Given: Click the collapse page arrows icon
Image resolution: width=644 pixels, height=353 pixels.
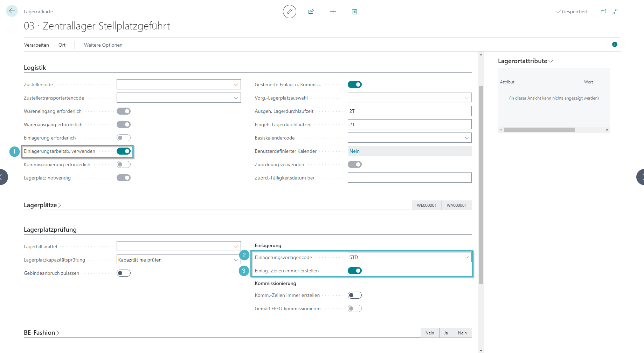Looking at the screenshot, I should click(x=615, y=12).
